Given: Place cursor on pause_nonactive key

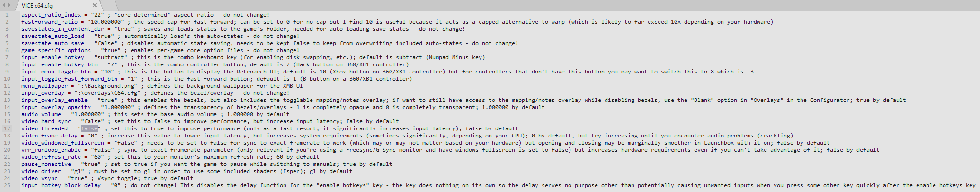Looking at the screenshot, I should pos(46,164).
